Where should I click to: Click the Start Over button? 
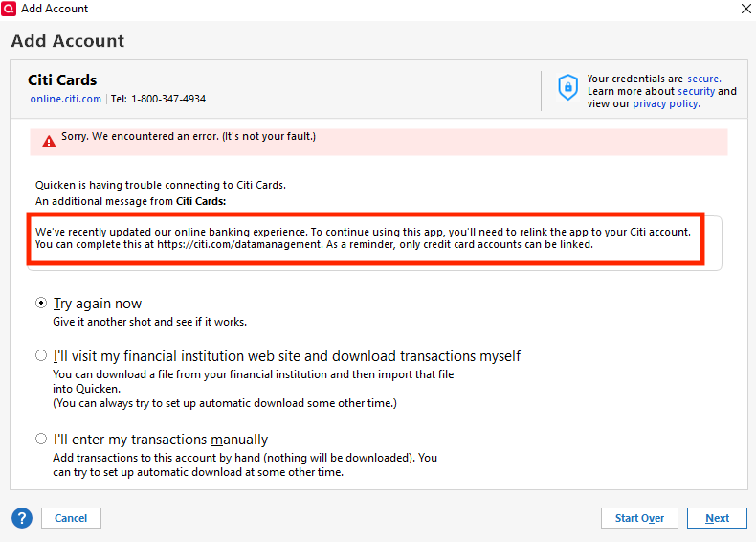point(639,518)
